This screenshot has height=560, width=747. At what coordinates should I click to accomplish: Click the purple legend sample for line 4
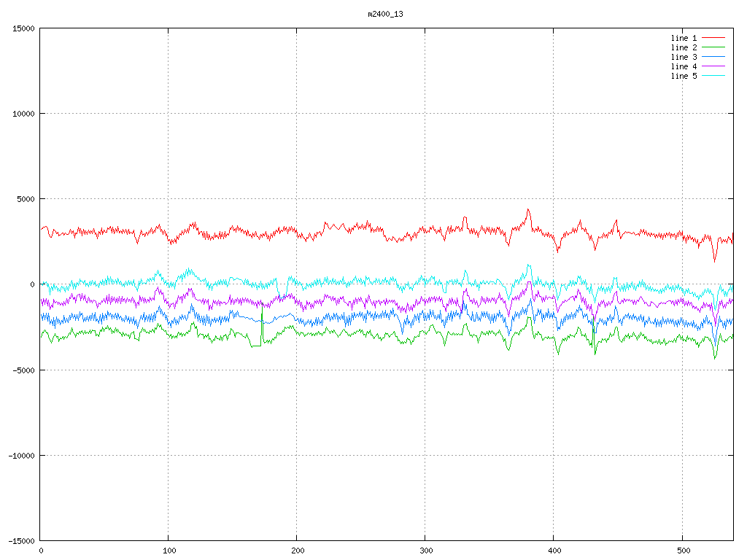(713, 66)
